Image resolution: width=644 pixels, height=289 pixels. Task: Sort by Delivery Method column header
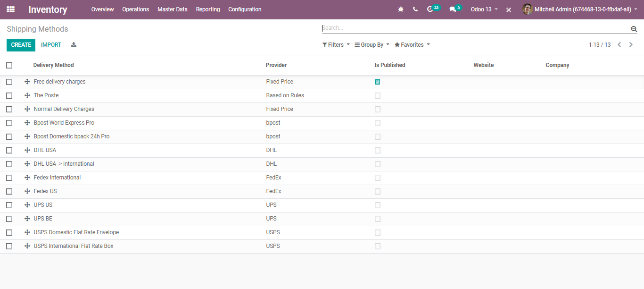(53, 65)
